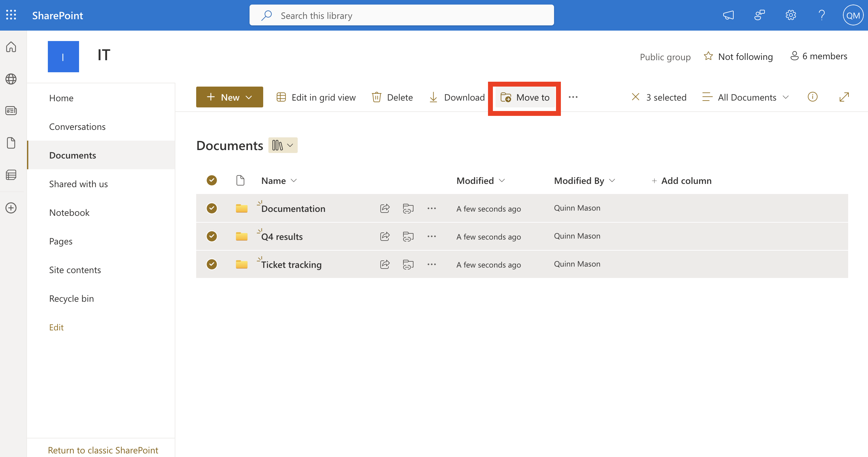Clear selection with the X icon

(x=635, y=97)
